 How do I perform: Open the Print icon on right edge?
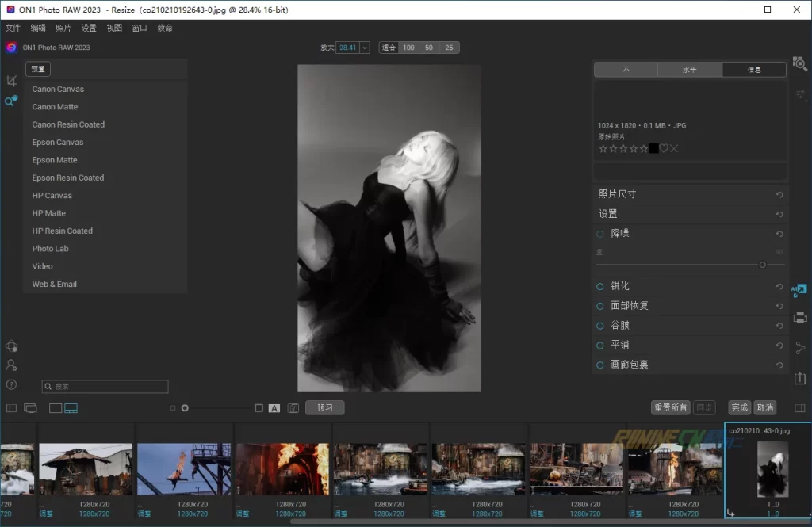pos(800,318)
